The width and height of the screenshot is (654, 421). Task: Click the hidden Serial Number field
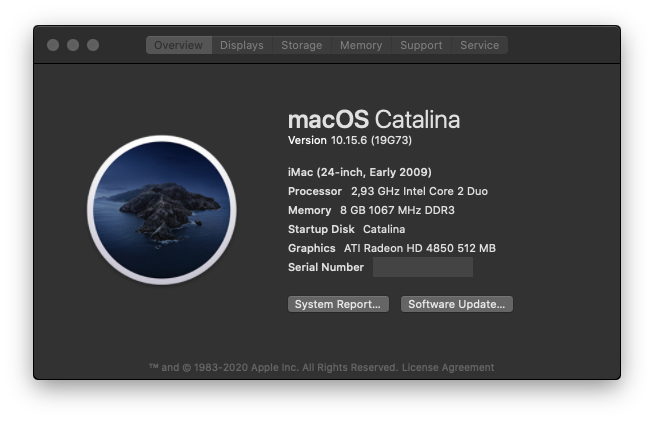[423, 267]
